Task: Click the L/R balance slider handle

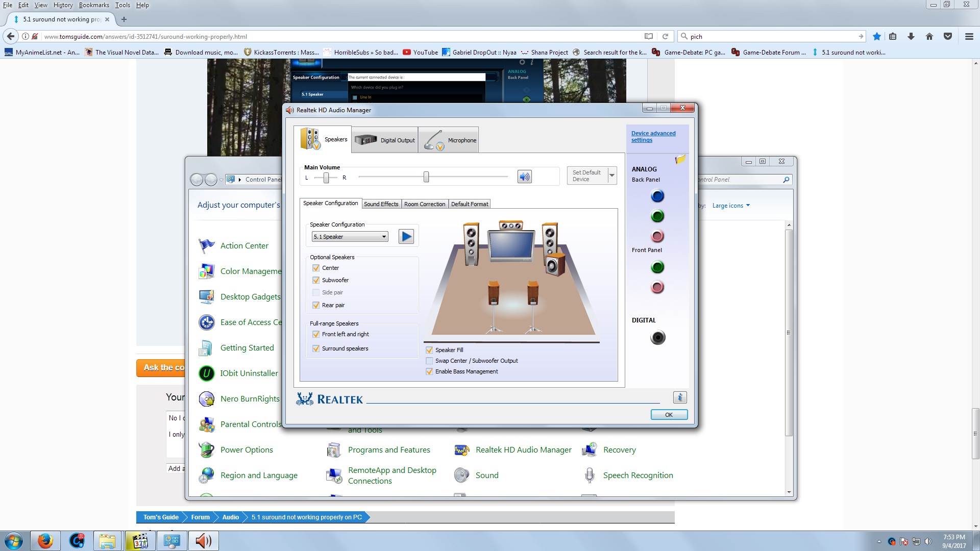Action: coord(326,178)
